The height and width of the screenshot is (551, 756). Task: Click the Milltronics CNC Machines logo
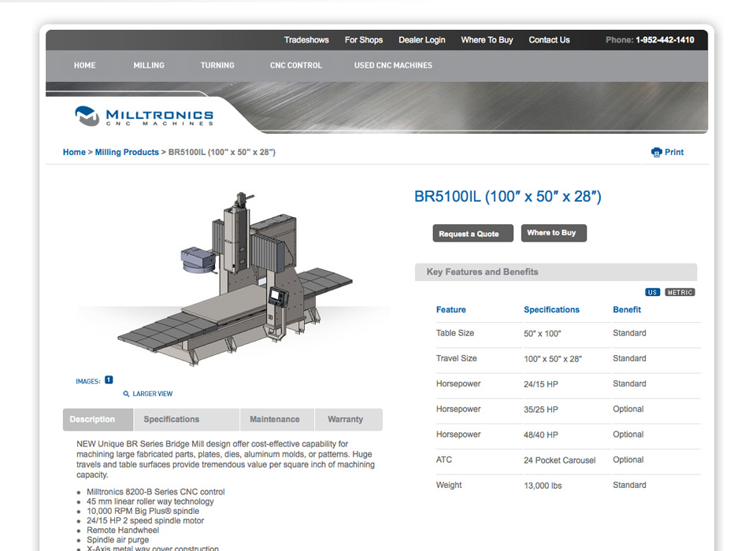click(143, 116)
